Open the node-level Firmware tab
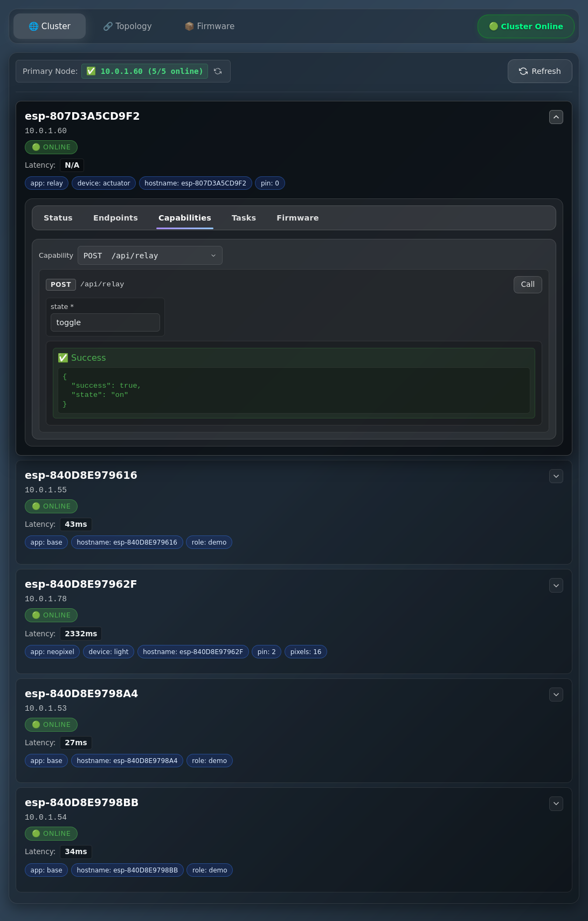The width and height of the screenshot is (588, 921). [x=298, y=218]
